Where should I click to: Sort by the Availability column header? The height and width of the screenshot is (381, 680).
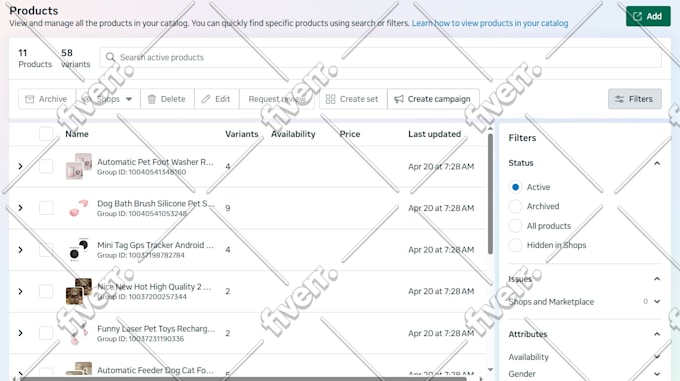coord(293,134)
